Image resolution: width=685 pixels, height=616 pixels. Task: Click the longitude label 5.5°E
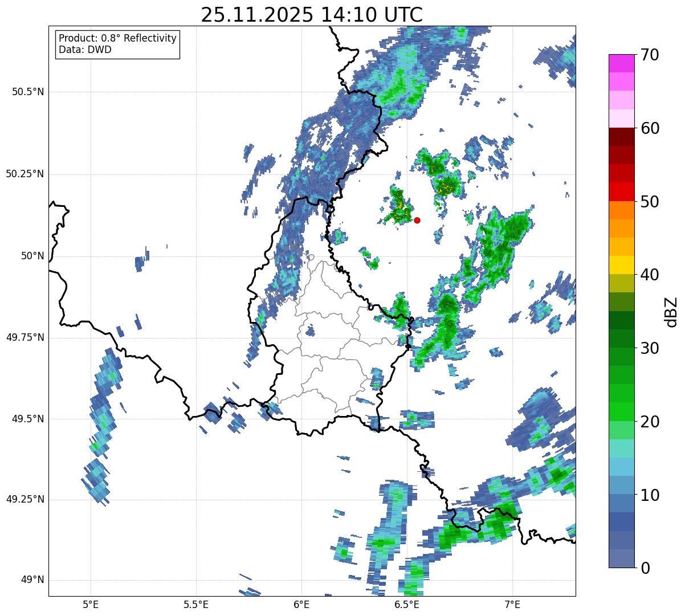click(196, 604)
